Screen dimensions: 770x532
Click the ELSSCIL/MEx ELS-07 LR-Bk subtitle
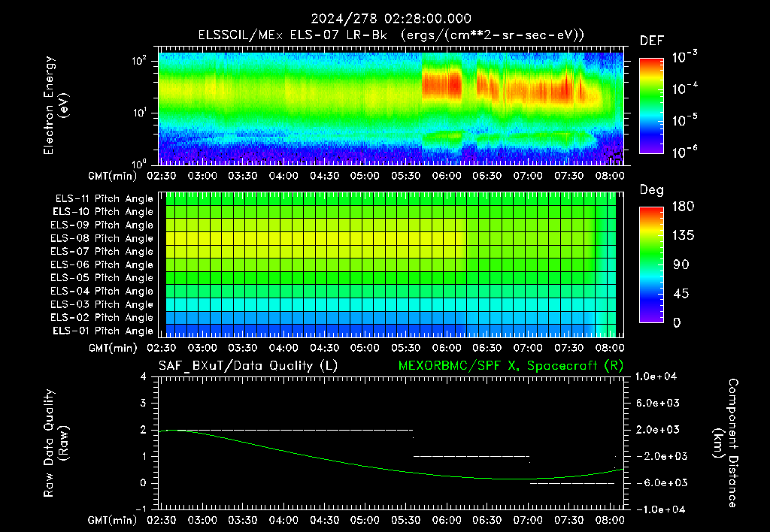coord(391,35)
